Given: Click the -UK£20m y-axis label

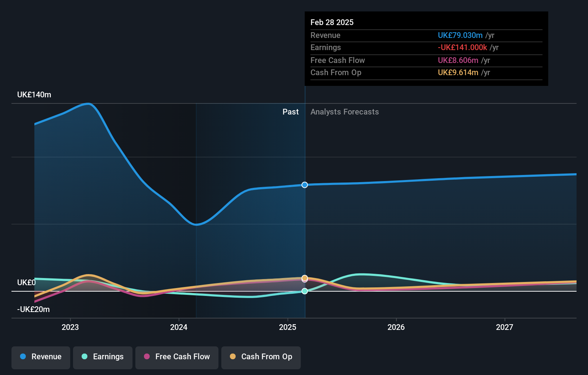Looking at the screenshot, I should click(33, 310).
